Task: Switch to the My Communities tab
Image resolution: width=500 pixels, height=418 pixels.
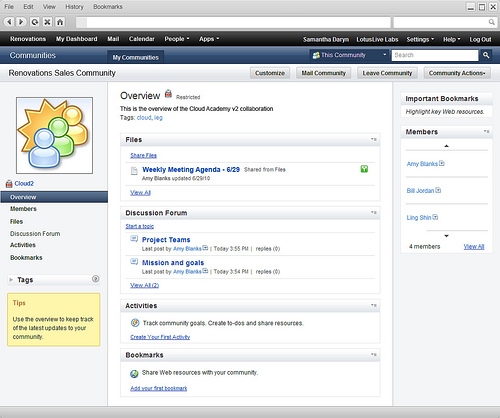Action: click(x=135, y=57)
